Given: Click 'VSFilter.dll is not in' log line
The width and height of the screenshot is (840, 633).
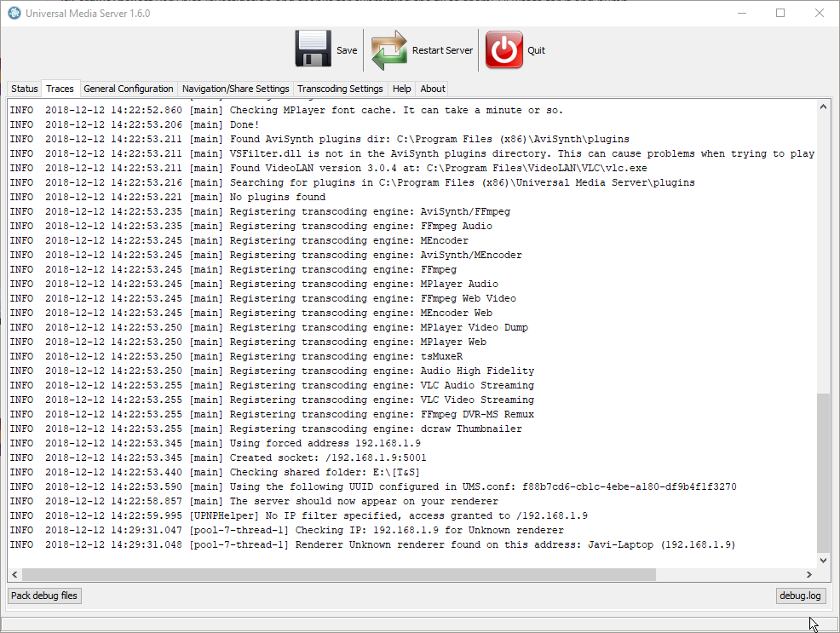Looking at the screenshot, I should 412,153.
